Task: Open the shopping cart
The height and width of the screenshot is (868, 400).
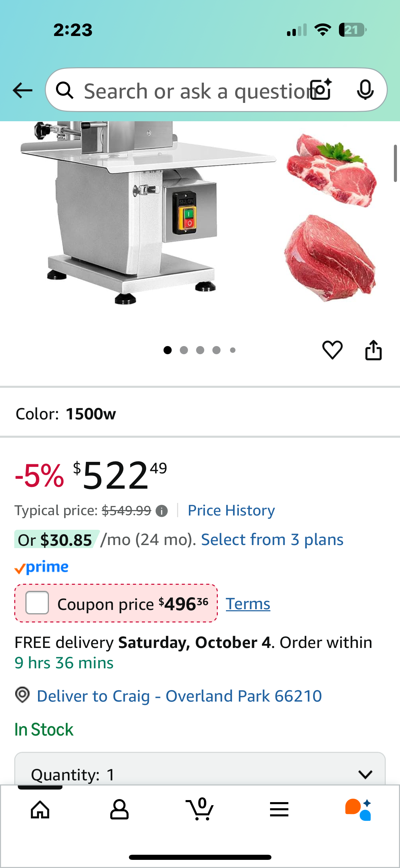Action: coord(200,810)
